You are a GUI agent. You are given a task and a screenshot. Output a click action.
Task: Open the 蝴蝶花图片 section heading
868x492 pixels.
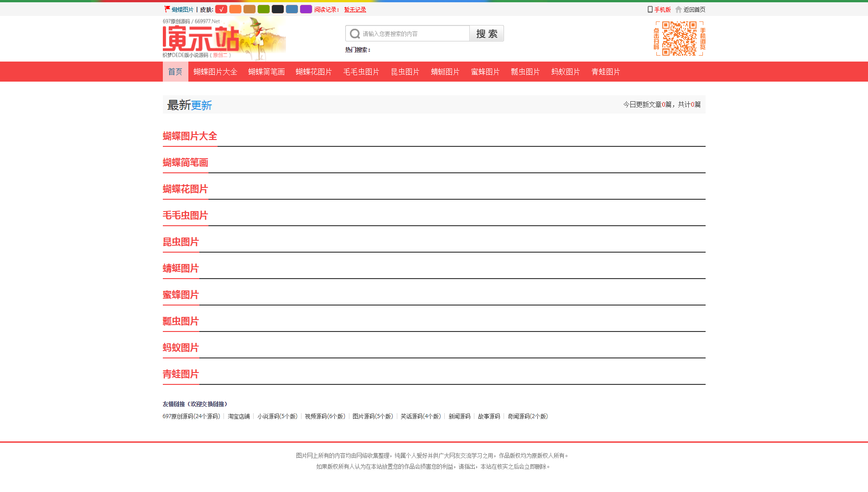tap(185, 189)
